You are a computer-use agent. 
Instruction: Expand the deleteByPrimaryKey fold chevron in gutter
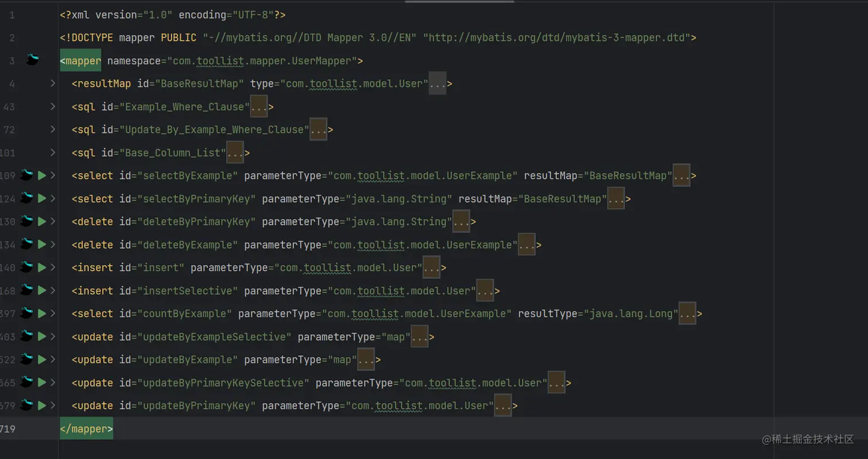click(53, 222)
